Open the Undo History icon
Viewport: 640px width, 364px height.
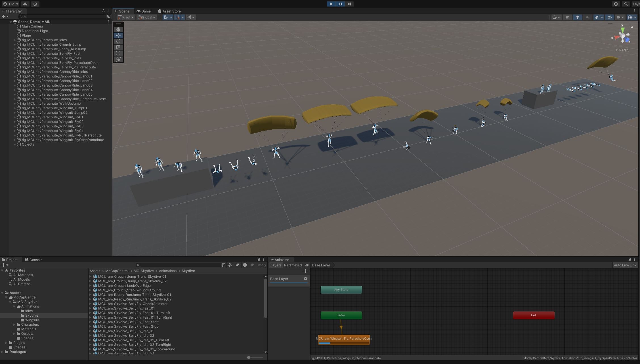tap(616, 4)
